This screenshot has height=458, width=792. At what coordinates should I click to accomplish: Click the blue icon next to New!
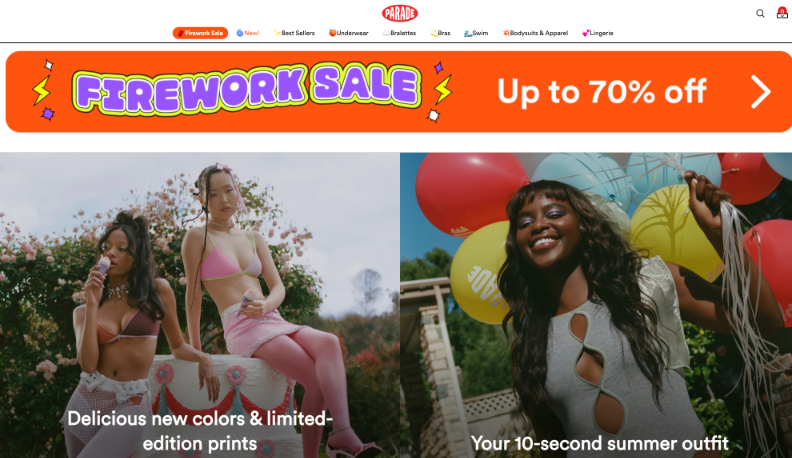pos(239,33)
